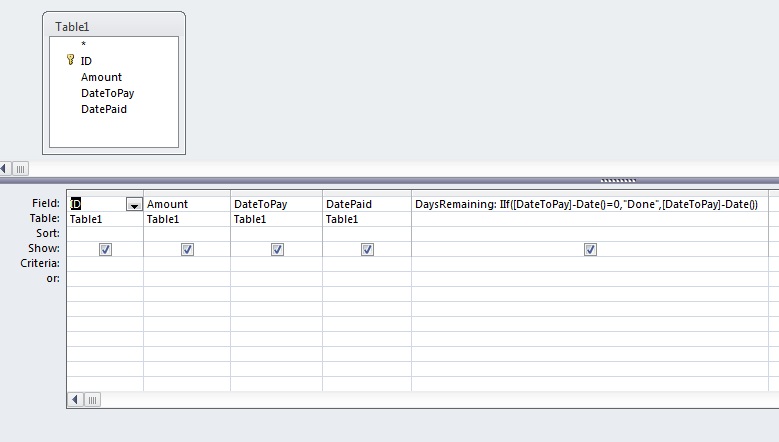The height and width of the screenshot is (442, 779).
Task: Click the Field row label
Action: (46, 203)
